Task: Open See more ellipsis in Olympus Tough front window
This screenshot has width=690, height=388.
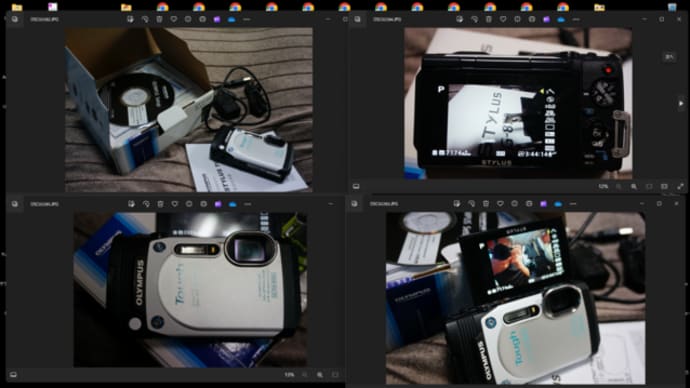Action: pyautogui.click(x=248, y=204)
